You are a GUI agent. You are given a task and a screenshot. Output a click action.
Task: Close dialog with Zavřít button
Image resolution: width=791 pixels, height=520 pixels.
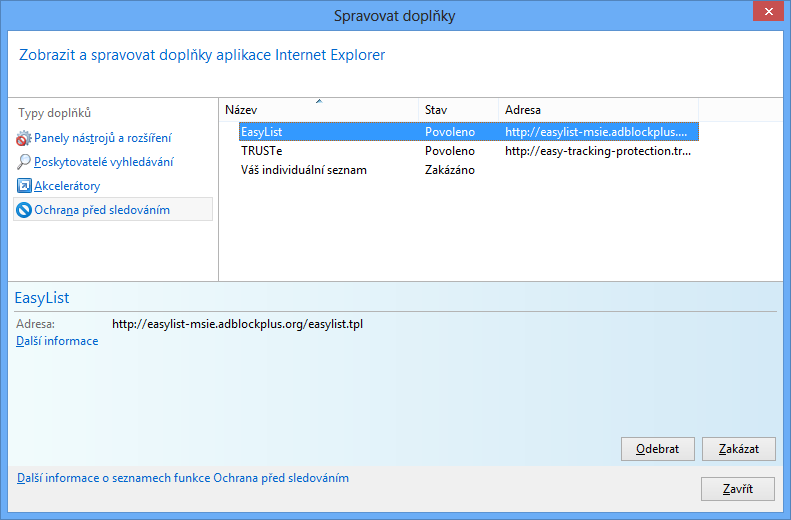738,489
